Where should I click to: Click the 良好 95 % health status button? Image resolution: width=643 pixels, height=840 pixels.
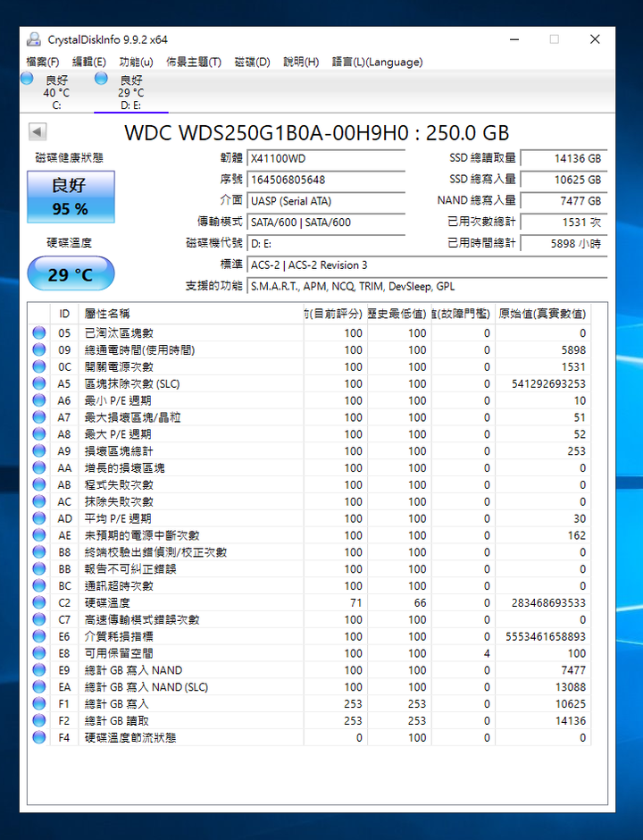pyautogui.click(x=71, y=197)
